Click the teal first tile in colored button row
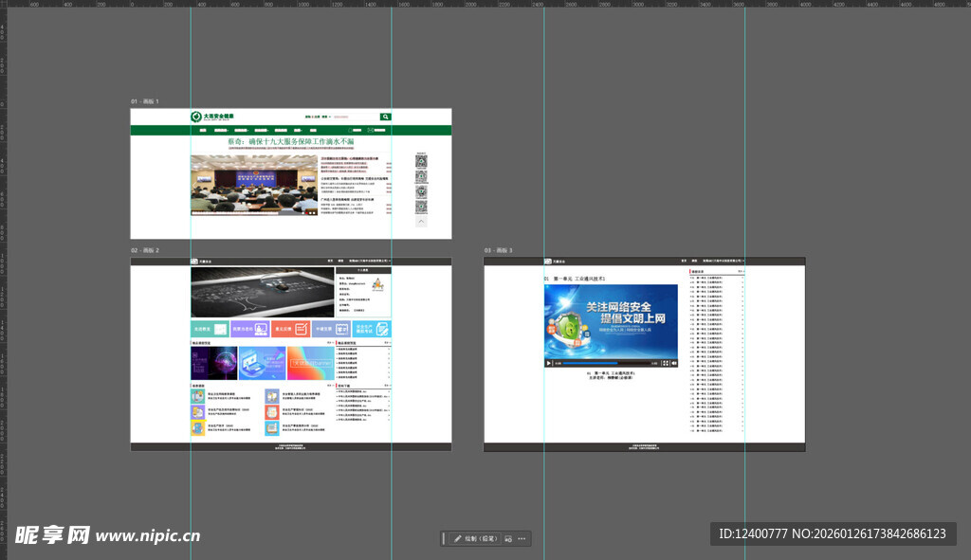The image size is (971, 560). 202,329
